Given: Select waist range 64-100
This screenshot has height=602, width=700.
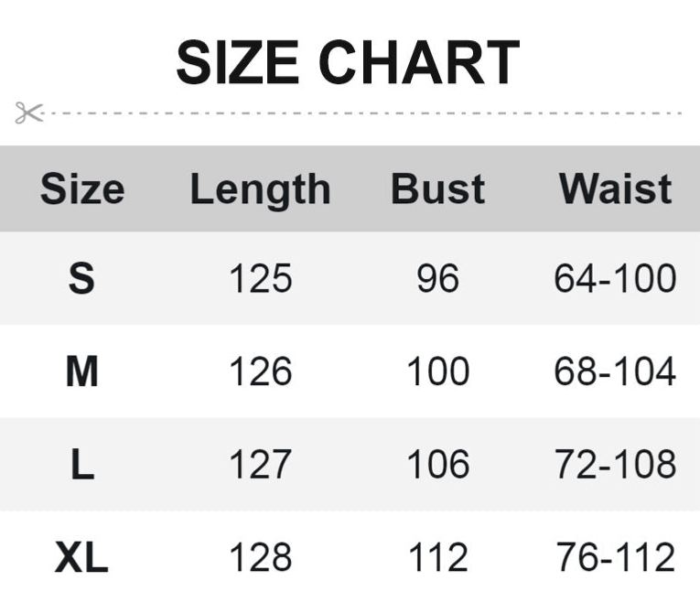Looking at the screenshot, I should click(x=615, y=278).
